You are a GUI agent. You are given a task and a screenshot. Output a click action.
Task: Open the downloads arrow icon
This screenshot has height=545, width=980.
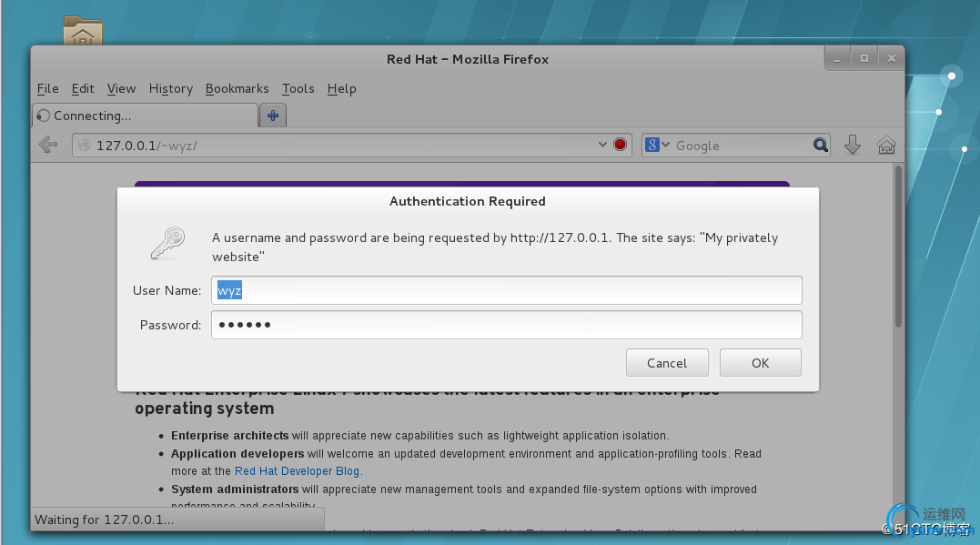pyautogui.click(x=853, y=145)
